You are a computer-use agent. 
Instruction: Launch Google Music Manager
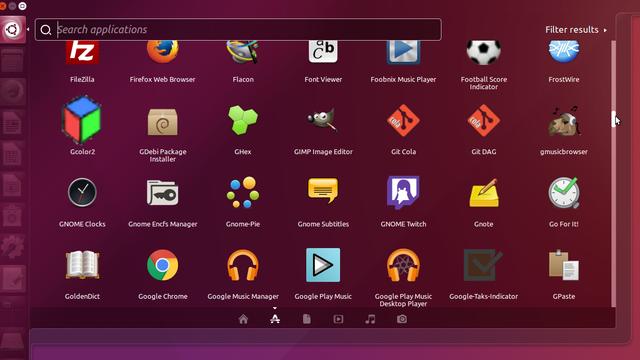(243, 265)
